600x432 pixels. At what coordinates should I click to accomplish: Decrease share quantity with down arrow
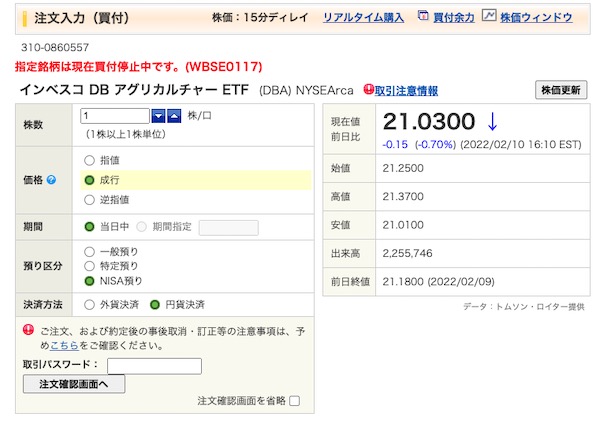tap(158, 116)
